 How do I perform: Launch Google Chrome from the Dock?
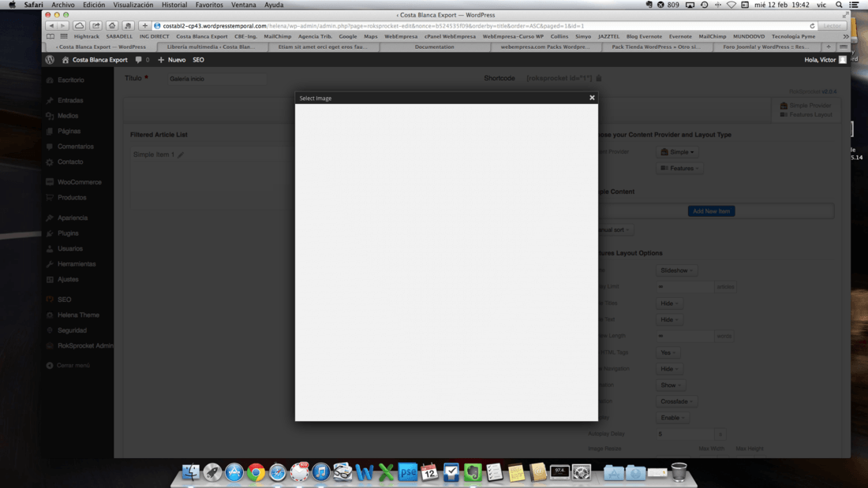tap(256, 472)
